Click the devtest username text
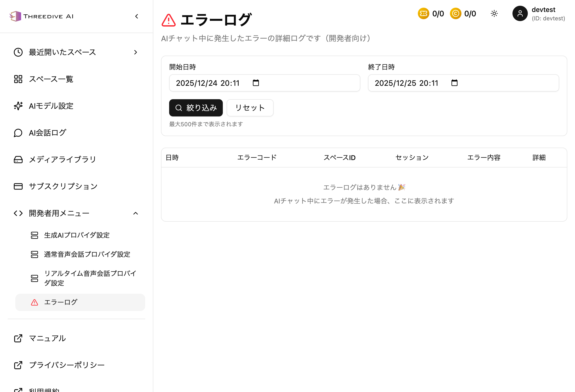Image resolution: width=575 pixels, height=392 pixels. coord(543,10)
